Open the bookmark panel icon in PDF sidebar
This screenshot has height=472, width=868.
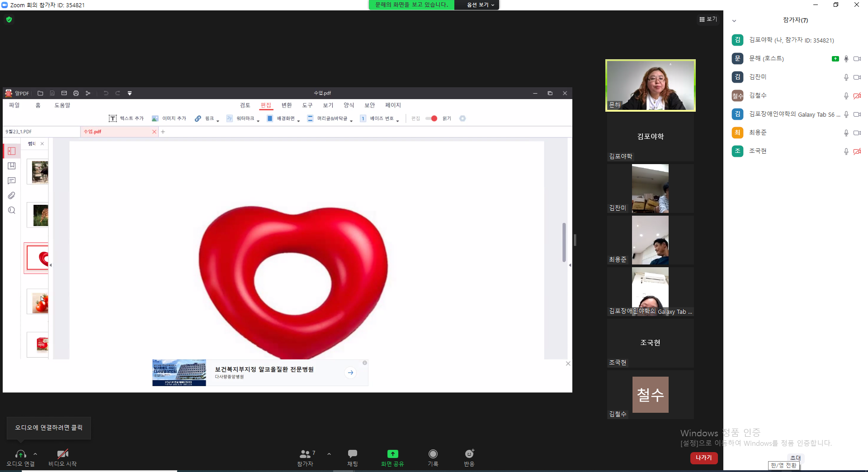click(x=12, y=166)
